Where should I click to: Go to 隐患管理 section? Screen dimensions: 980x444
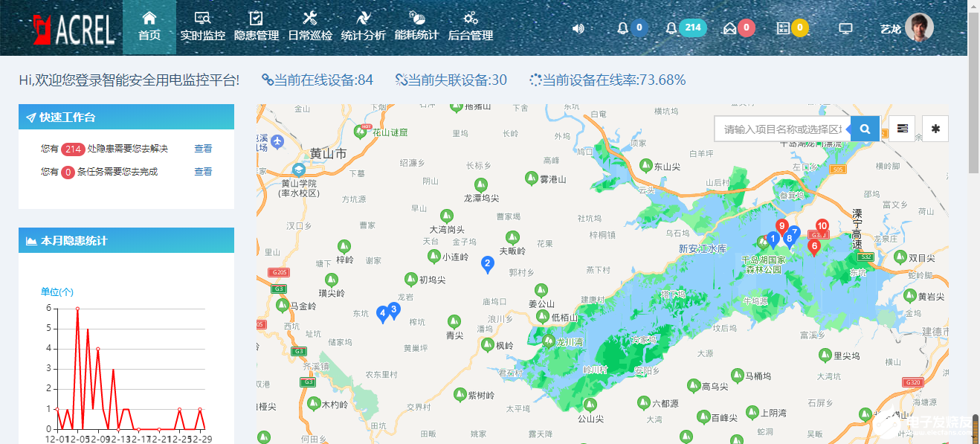click(257, 27)
